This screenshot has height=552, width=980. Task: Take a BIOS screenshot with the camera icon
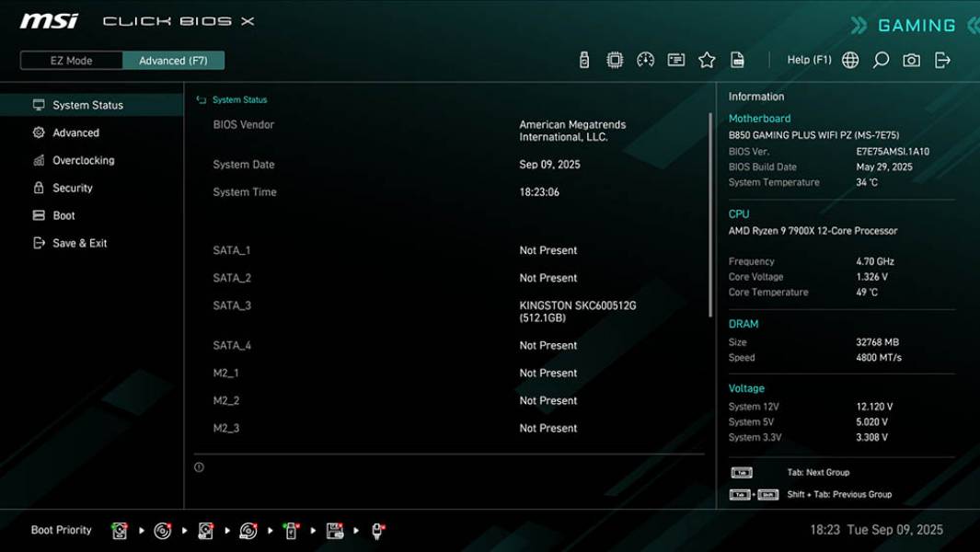(909, 59)
